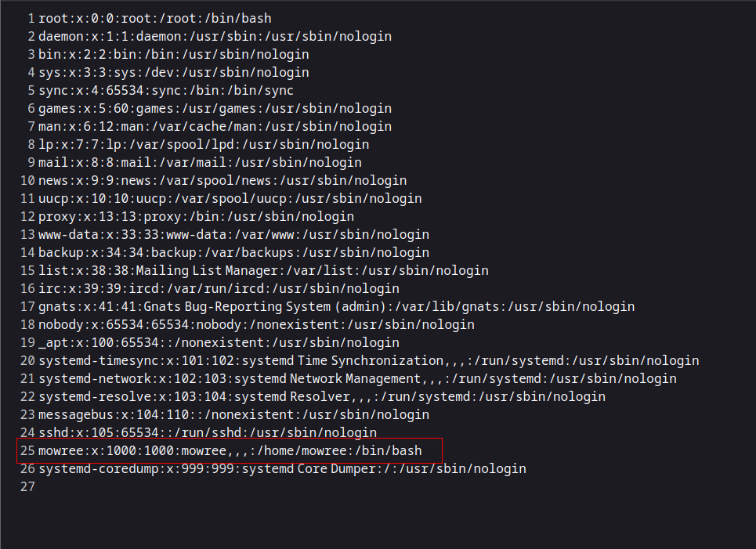This screenshot has width=756, height=549.
Task: Click the sync user entry
Action: point(166,90)
